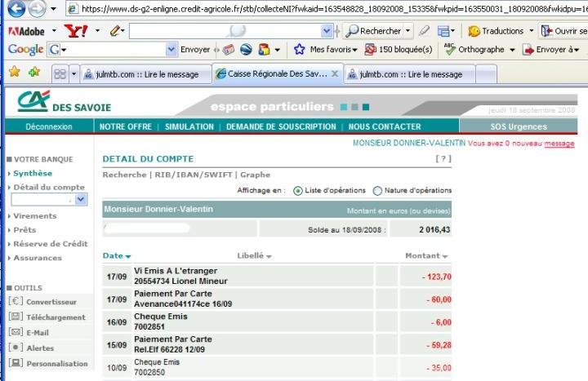Open the Favorites star icon
This screenshot has width=588, height=381.
(x=14, y=73)
